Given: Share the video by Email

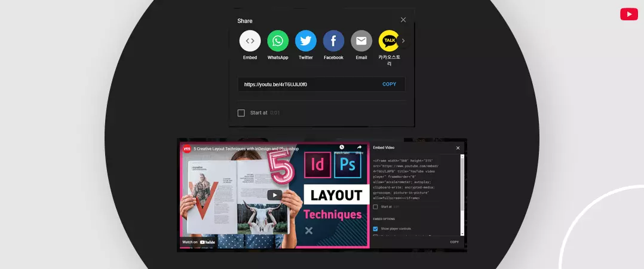Looking at the screenshot, I should [361, 41].
